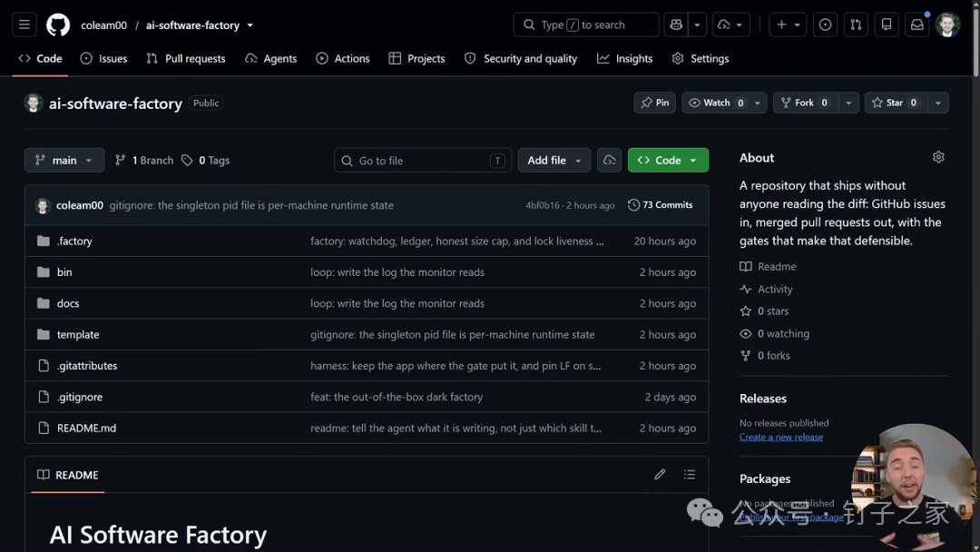The image size is (980, 552).
Task: Open the hamburger navigation menu
Action: 24,25
